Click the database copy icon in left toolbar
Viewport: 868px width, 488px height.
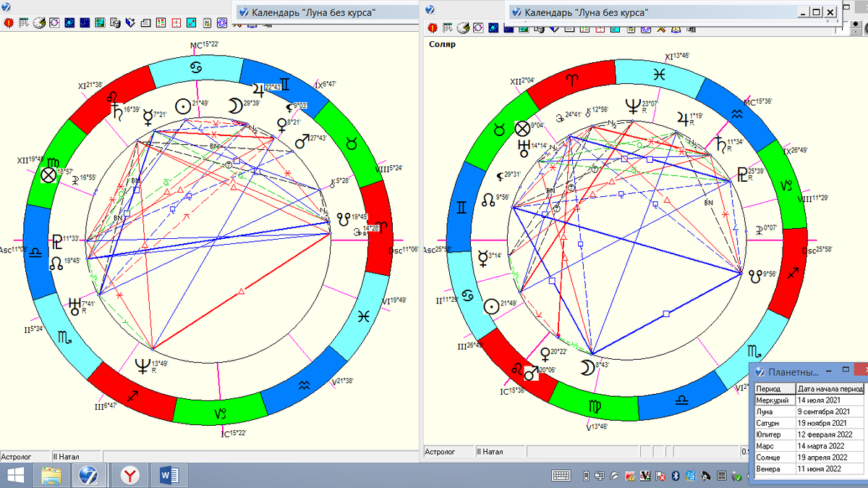[115, 22]
